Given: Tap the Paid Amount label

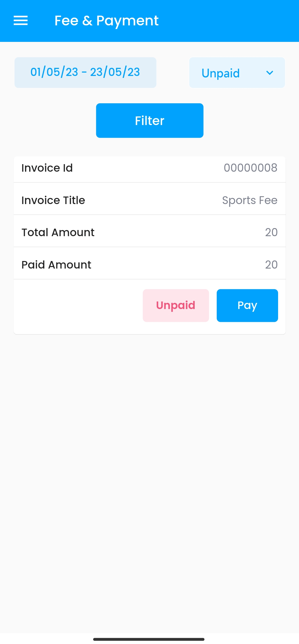Looking at the screenshot, I should pyautogui.click(x=56, y=265).
